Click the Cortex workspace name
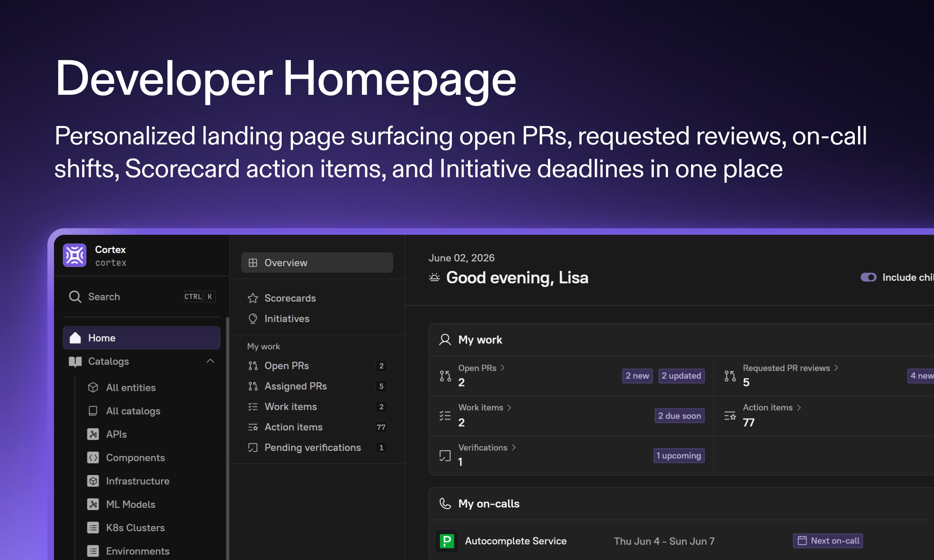 (x=110, y=249)
